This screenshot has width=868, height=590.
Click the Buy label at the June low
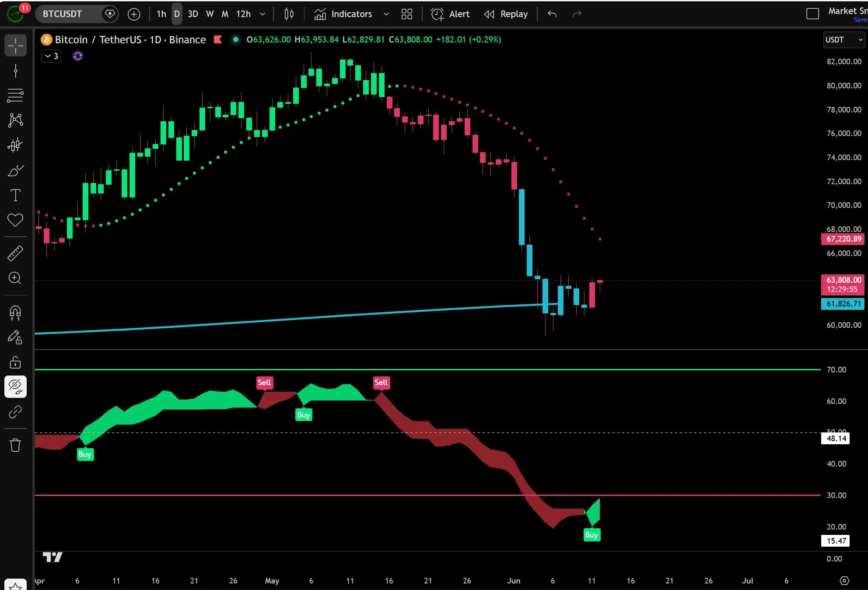coord(591,535)
